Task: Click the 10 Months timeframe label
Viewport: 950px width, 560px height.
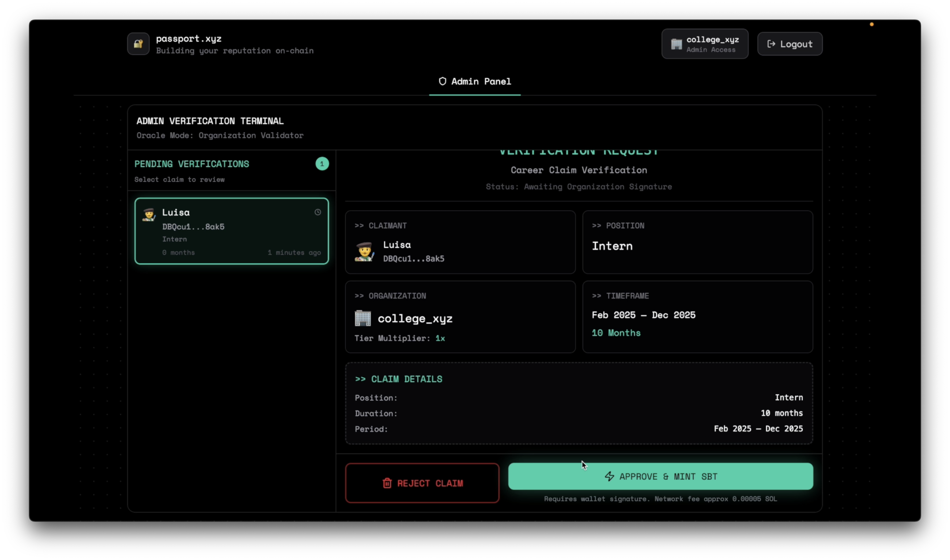Action: (x=616, y=333)
